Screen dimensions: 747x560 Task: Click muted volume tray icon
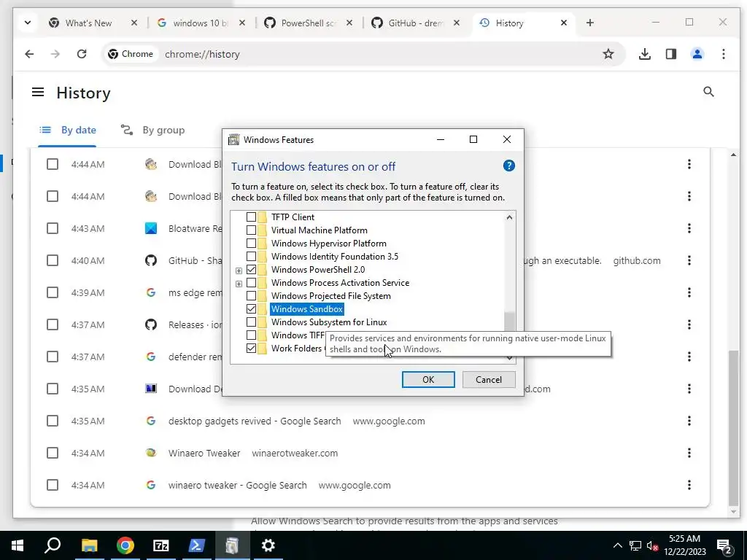pyautogui.click(x=652, y=545)
